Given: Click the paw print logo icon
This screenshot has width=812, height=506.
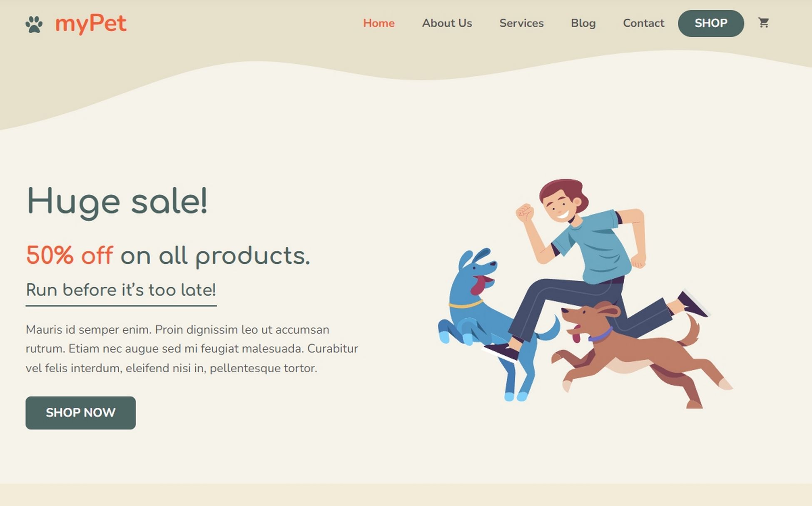Looking at the screenshot, I should [34, 24].
